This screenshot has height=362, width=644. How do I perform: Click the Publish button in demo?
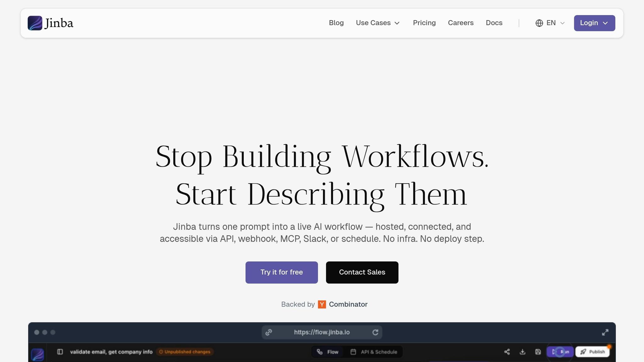pyautogui.click(x=592, y=352)
